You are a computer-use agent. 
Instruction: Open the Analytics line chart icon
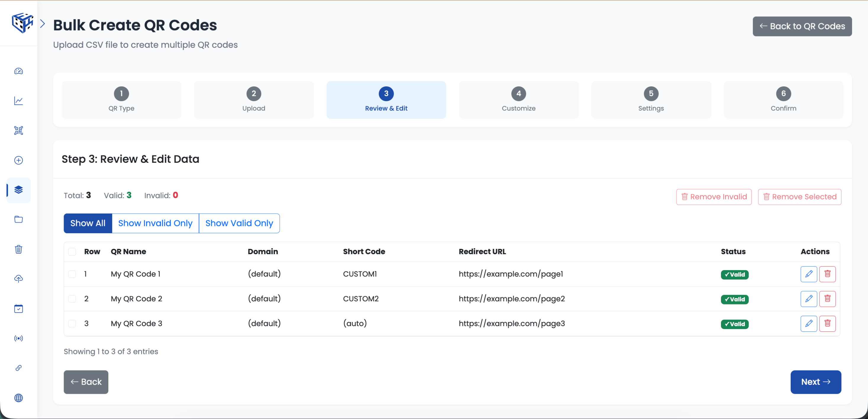(x=18, y=101)
